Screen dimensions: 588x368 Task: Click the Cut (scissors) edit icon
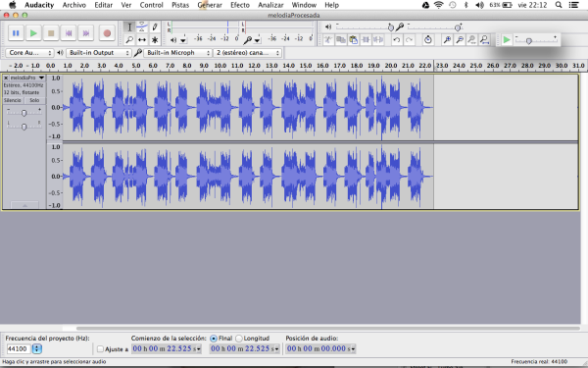click(328, 39)
